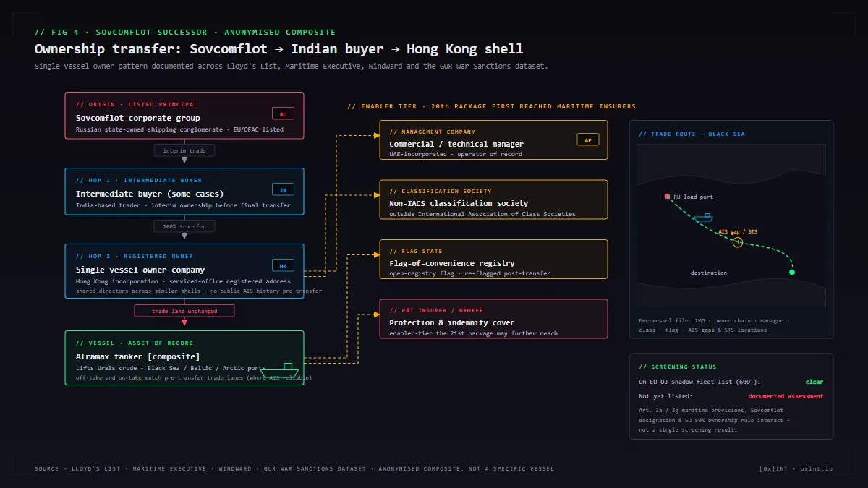
Task: Click the small ship icon on the Black Sea route
Action: [x=703, y=217]
